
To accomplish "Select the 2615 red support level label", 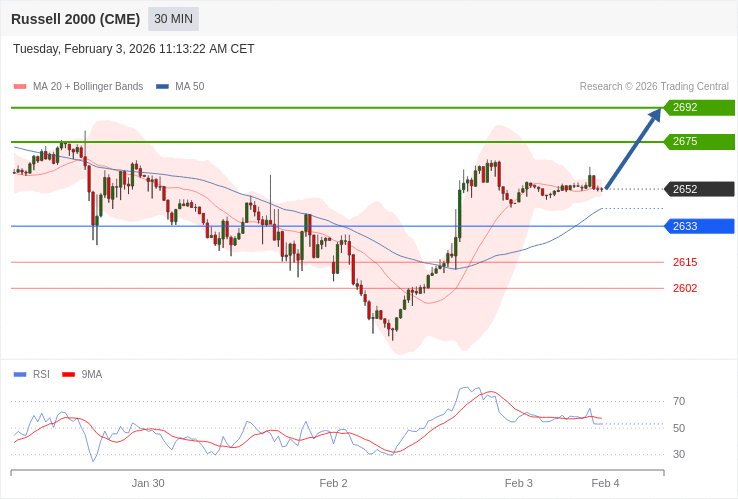I will tap(685, 262).
